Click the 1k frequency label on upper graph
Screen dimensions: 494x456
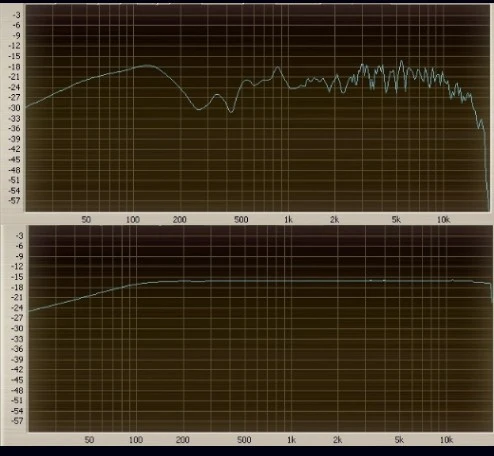point(288,220)
